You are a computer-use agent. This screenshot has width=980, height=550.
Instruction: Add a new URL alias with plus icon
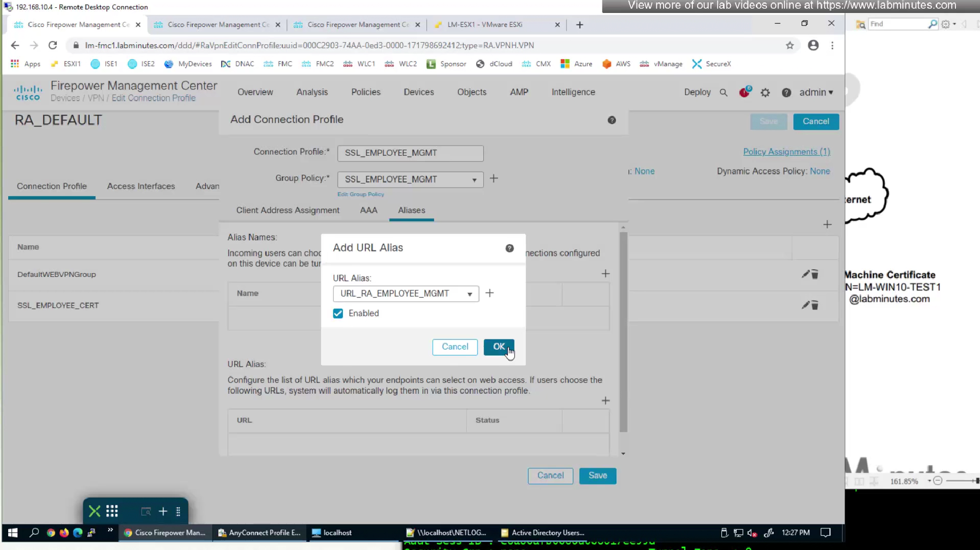(x=605, y=400)
